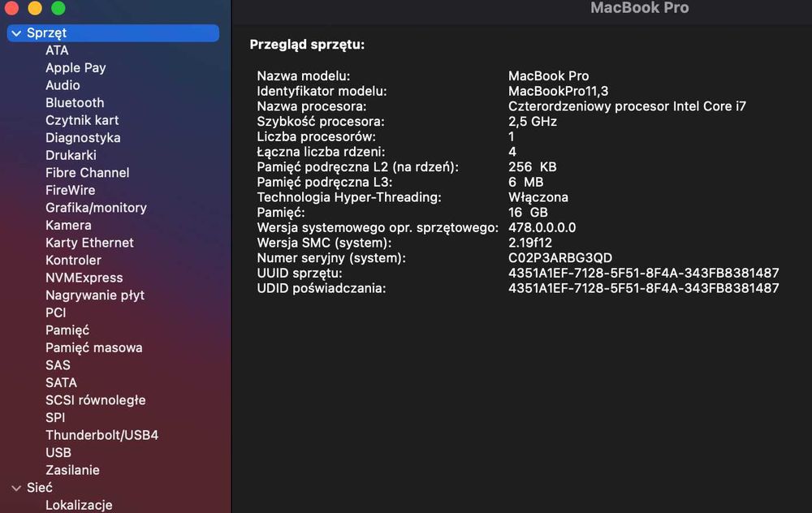Open Pamięć masowa storage details
The image size is (812, 513).
pos(93,348)
